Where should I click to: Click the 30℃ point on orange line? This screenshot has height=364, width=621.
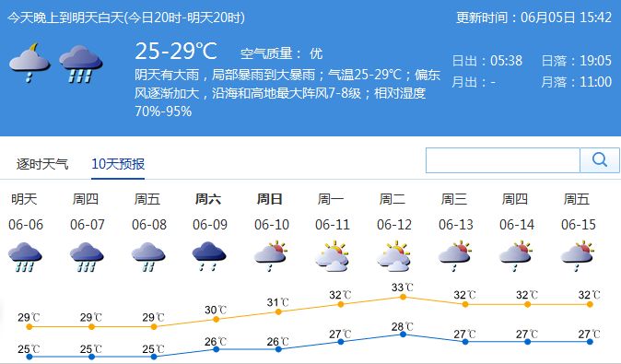216,319
